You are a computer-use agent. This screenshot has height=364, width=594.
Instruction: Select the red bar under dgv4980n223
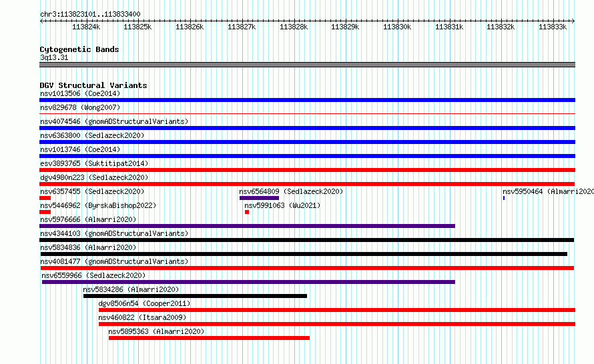click(x=307, y=184)
